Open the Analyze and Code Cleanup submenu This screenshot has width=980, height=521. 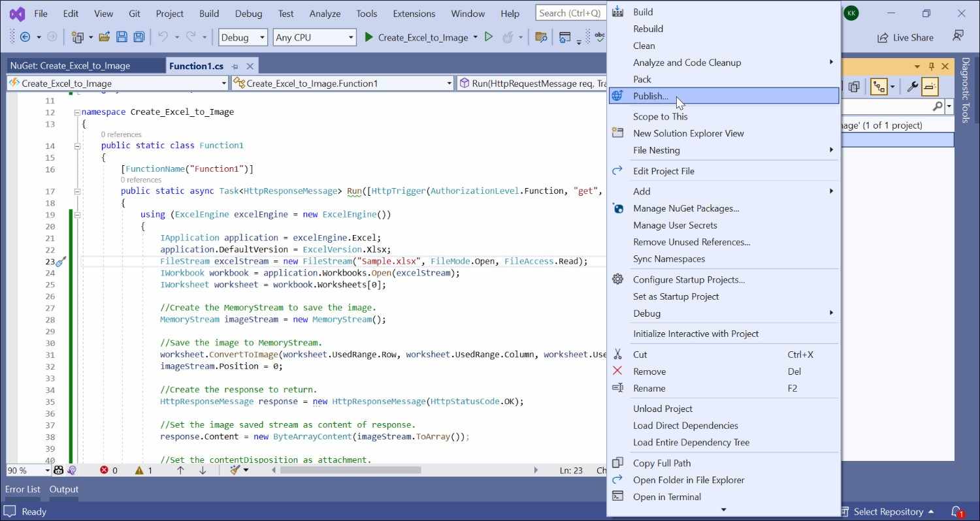coord(723,63)
